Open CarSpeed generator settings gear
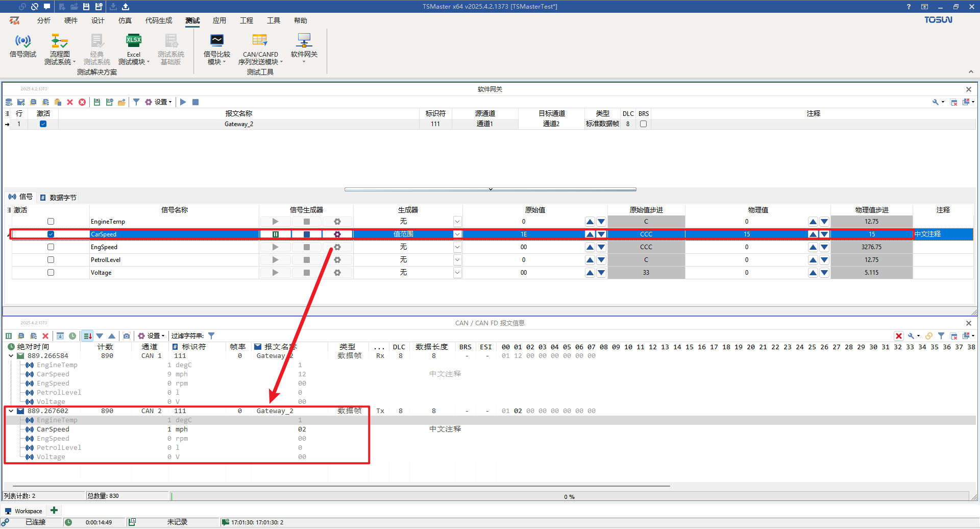Screen dimensions: 980x529 (337, 234)
